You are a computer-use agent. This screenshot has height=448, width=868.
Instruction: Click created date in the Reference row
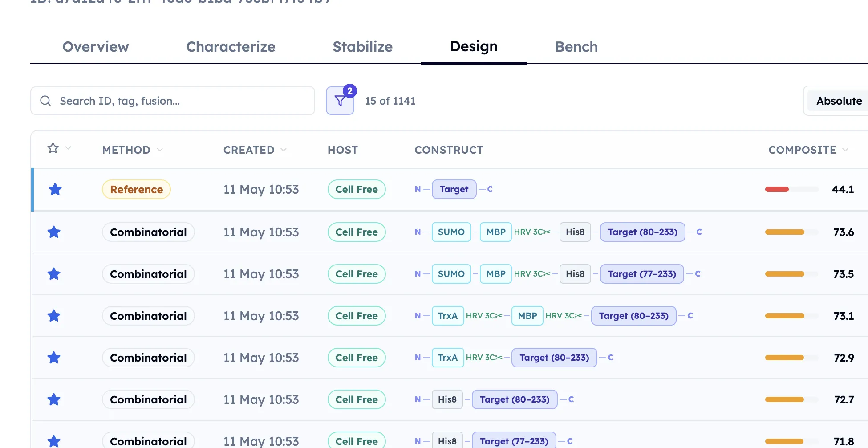click(x=261, y=189)
